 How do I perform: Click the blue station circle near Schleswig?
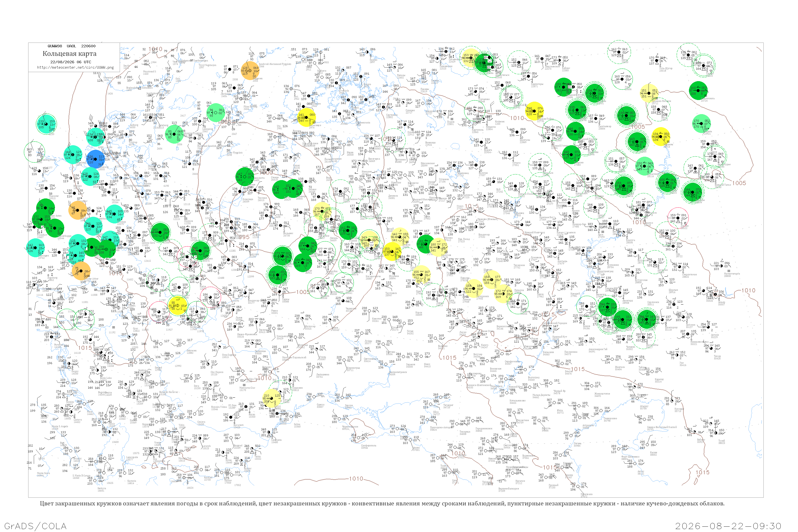(x=96, y=159)
